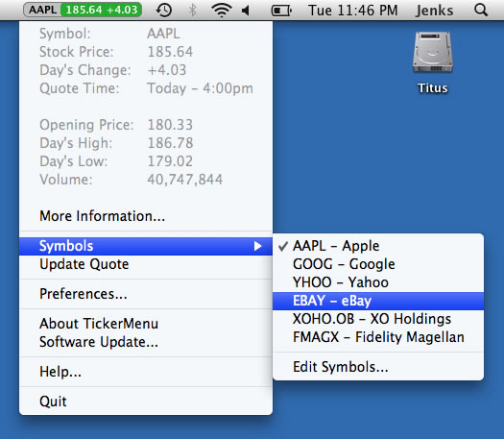Open the Jenks user menu
504x439 pixels.
coord(434,11)
